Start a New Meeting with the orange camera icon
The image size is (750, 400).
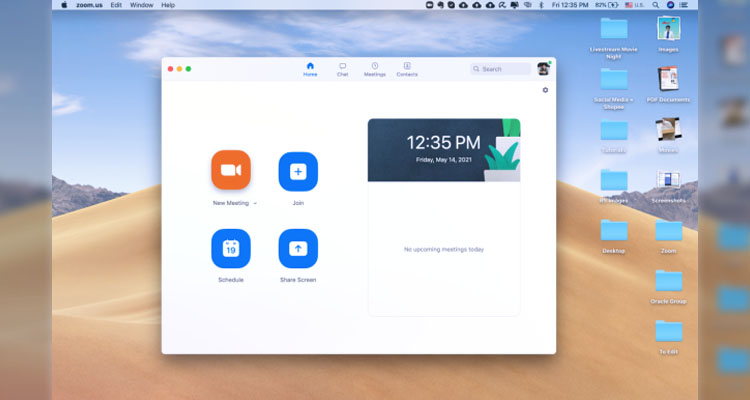coord(231,170)
